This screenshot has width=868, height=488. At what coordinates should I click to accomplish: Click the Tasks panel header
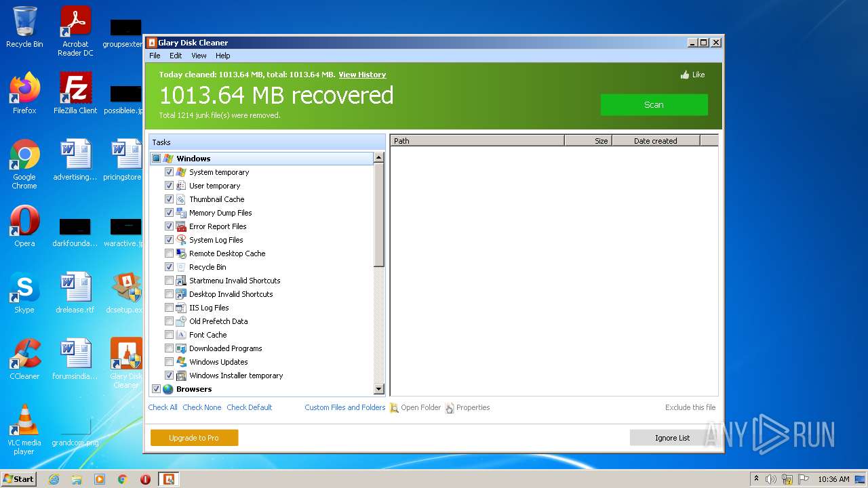(x=267, y=142)
